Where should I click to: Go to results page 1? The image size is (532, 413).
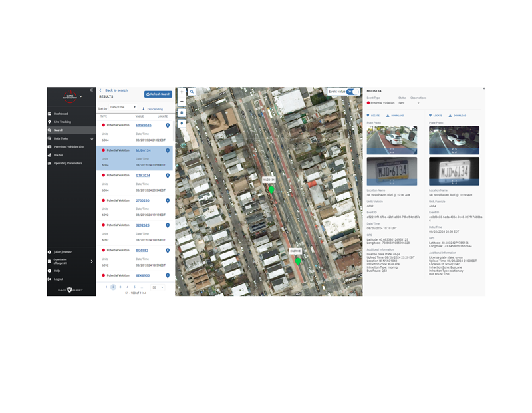pyautogui.click(x=106, y=287)
